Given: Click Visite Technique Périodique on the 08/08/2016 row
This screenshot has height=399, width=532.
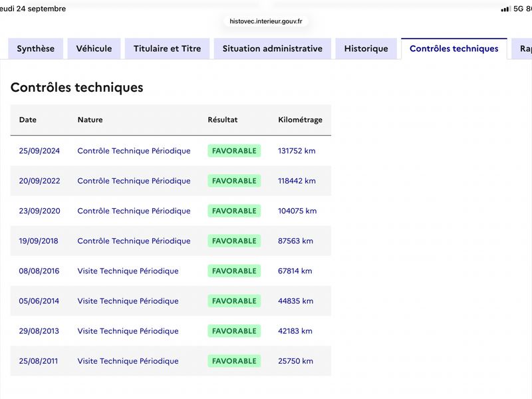Looking at the screenshot, I should click(128, 271).
